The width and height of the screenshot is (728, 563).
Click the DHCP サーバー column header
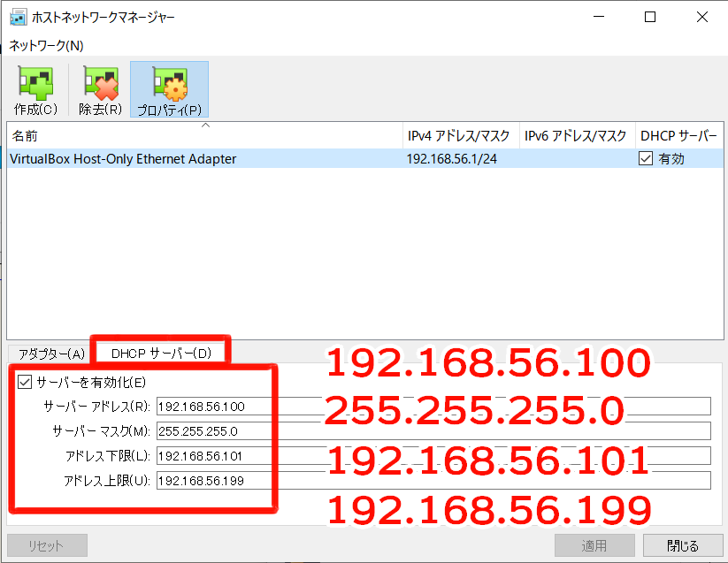pyautogui.click(x=679, y=136)
